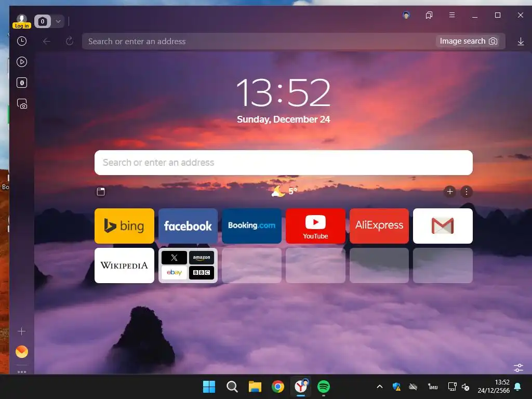
Task: Switch the Thai language input indicator
Action: (x=433, y=387)
